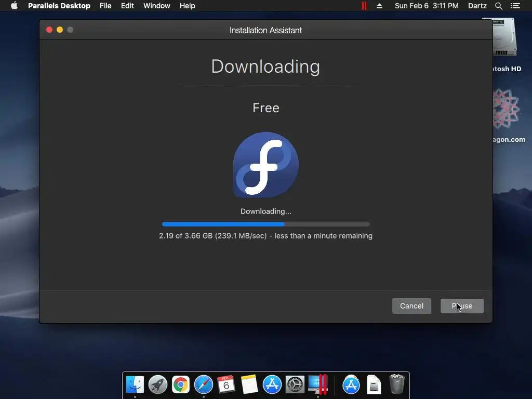The width and height of the screenshot is (532, 399).
Task: Launch Google Chrome from the Dock
Action: (x=180, y=385)
